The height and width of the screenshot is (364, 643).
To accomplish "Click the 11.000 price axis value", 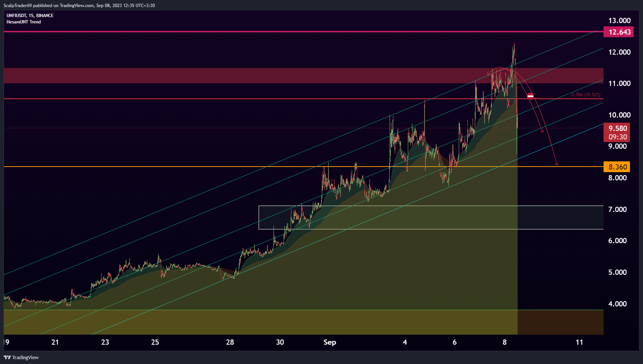I will coord(619,83).
